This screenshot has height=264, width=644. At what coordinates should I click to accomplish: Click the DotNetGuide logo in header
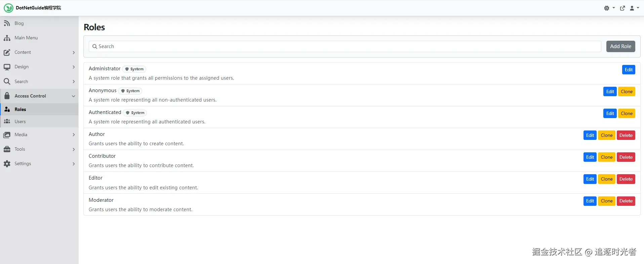[8, 8]
